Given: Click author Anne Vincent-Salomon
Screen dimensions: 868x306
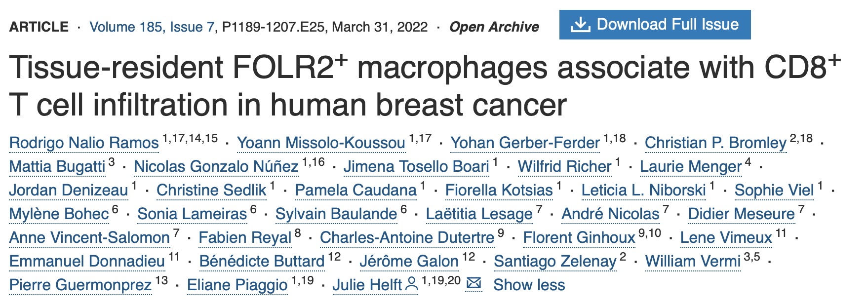Looking at the screenshot, I should tap(89, 237).
